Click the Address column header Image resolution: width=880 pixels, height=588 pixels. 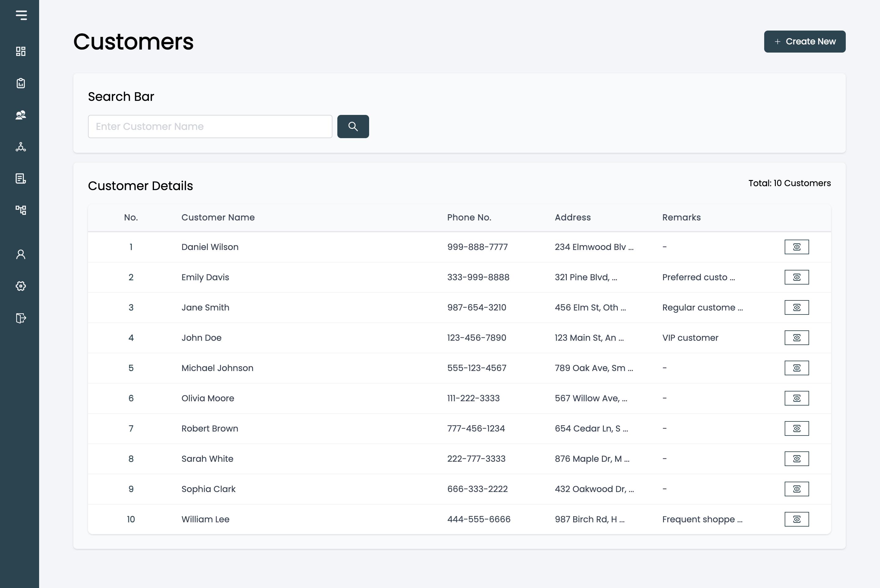(x=573, y=218)
